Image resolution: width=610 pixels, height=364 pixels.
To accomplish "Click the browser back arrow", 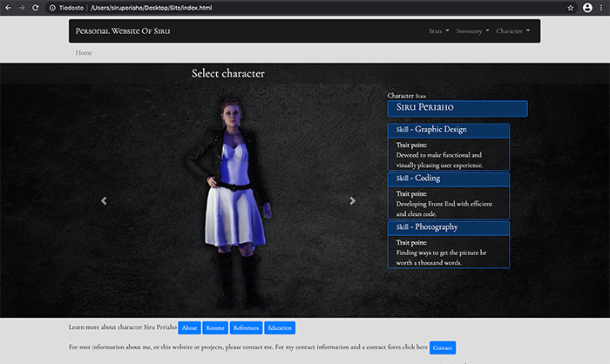I will [x=7, y=7].
